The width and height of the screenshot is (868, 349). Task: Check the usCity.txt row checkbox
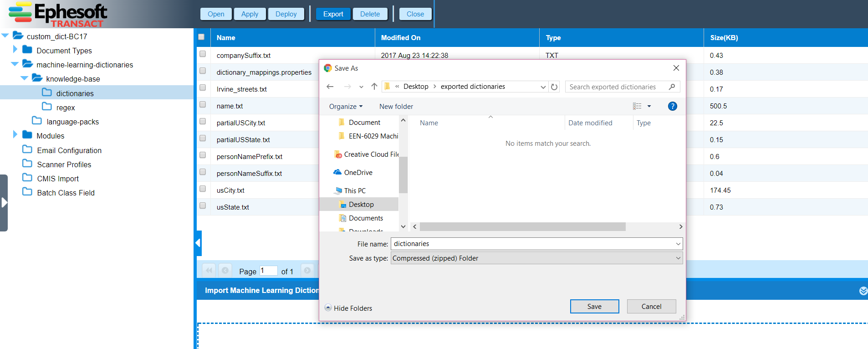point(203,189)
